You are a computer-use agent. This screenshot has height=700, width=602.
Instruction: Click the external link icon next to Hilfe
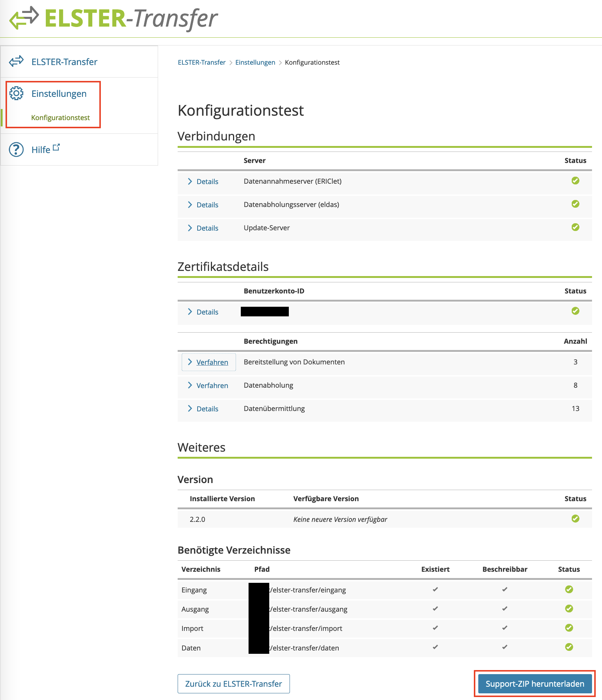[56, 147]
